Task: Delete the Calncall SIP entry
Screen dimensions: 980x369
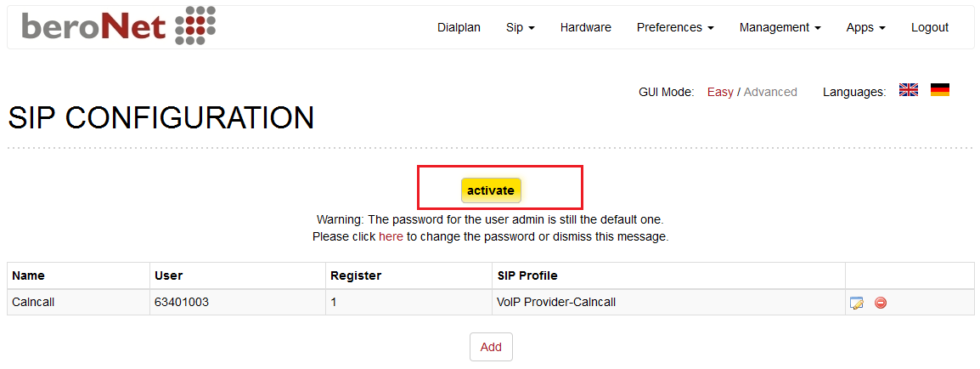Action: [x=881, y=303]
